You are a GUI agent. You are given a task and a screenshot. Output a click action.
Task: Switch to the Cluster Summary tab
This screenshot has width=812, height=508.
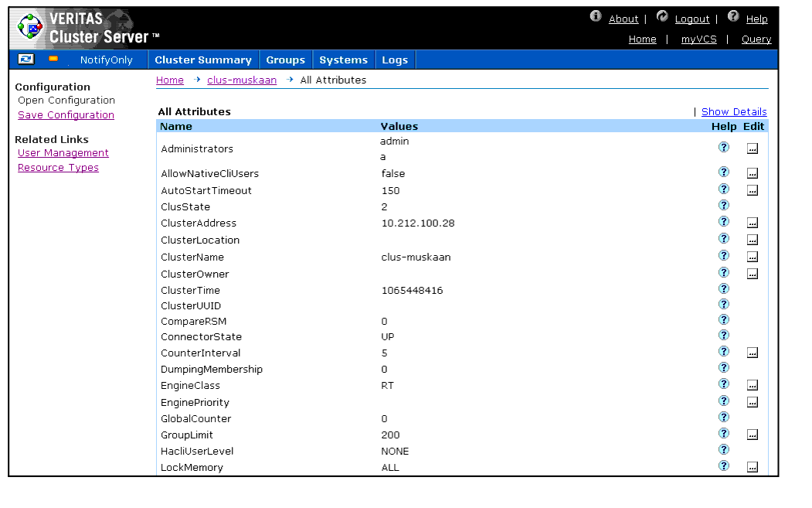[203, 60]
